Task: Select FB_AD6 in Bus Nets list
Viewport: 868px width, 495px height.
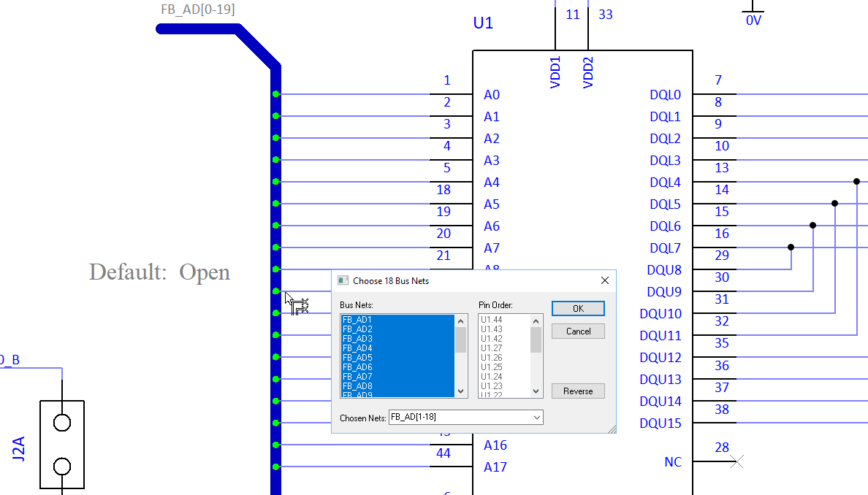Action: 397,367
